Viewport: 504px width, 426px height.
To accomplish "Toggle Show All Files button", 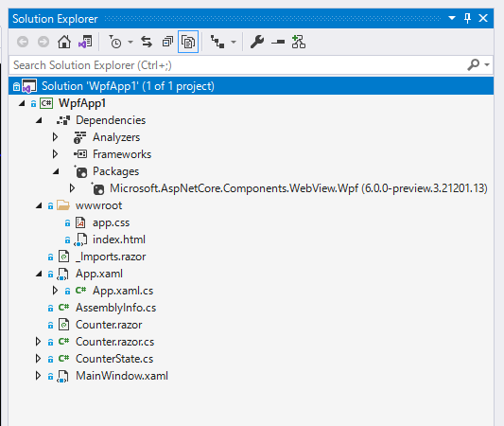I will 188,42.
